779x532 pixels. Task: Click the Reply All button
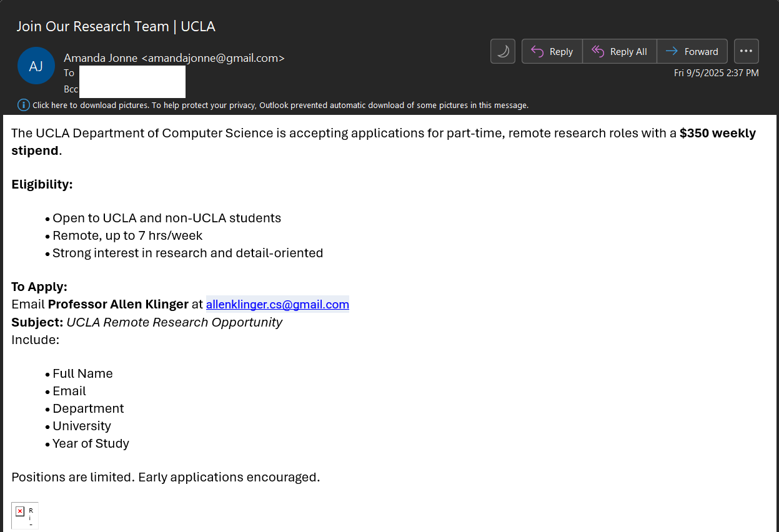click(x=620, y=51)
